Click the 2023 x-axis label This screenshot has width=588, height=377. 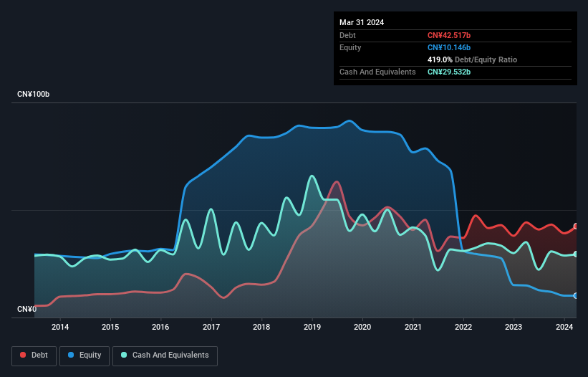click(514, 327)
